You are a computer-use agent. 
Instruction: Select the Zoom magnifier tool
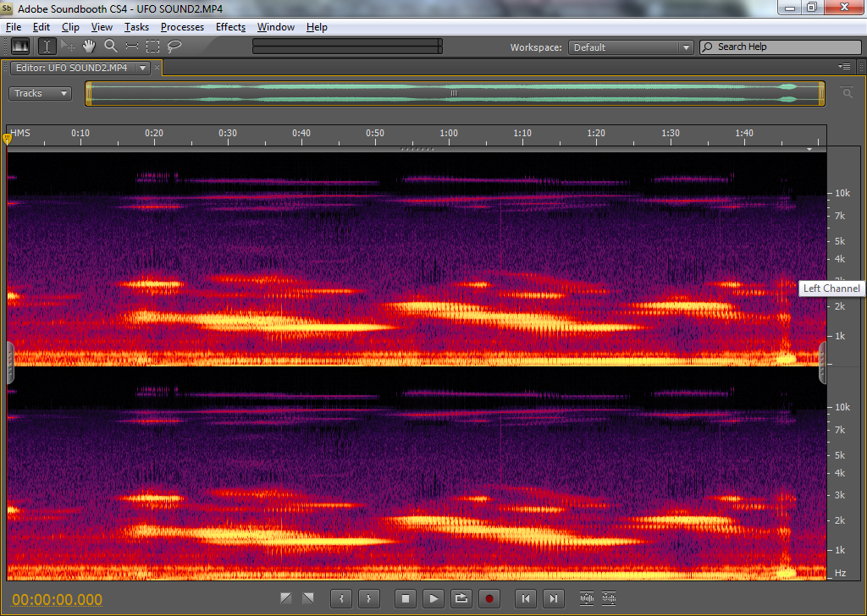tap(110, 47)
